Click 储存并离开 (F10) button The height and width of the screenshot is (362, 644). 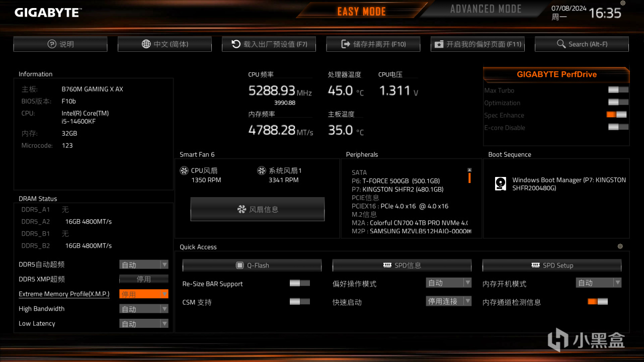coord(373,44)
